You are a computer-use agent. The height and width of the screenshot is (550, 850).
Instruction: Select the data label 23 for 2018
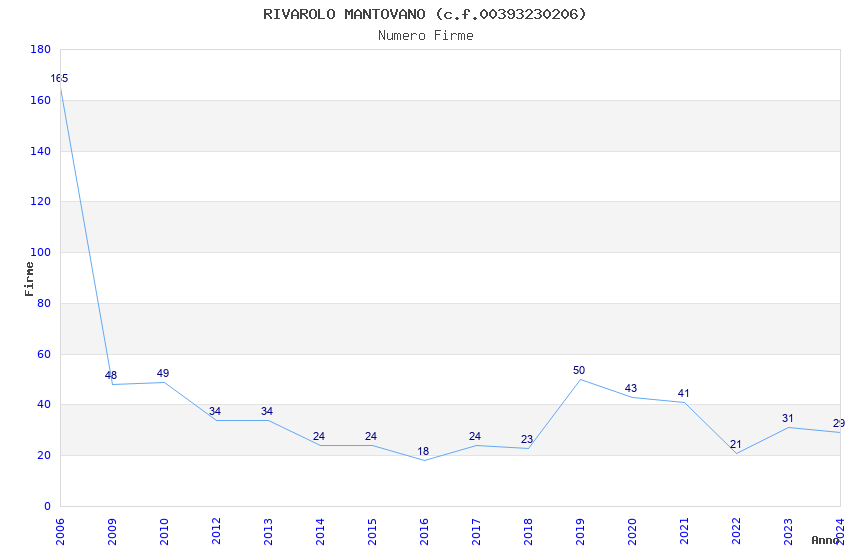pos(527,439)
